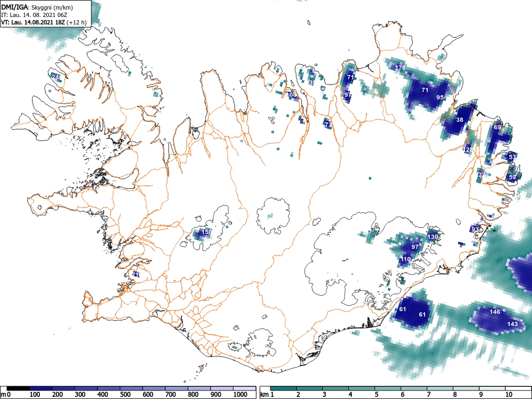Image resolution: width=532 pixels, height=399 pixels.
Task: Click the 69 visibility value
Action: (497, 127)
